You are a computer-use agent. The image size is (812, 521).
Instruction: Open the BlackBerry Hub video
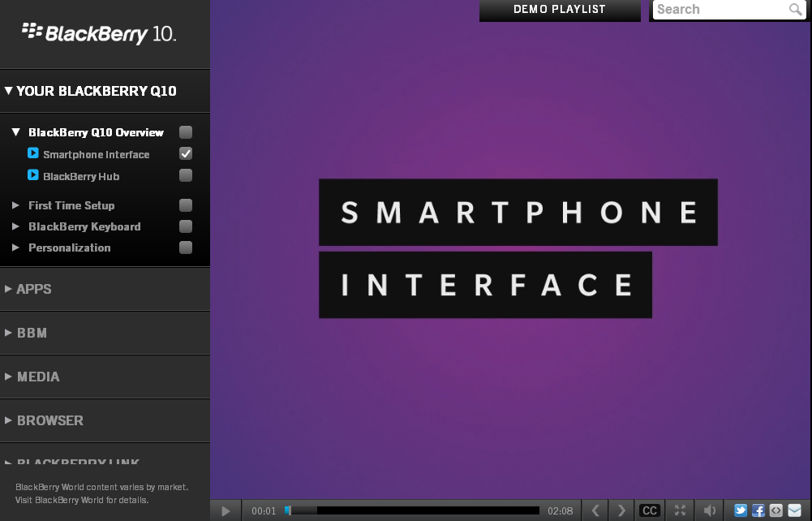point(81,177)
